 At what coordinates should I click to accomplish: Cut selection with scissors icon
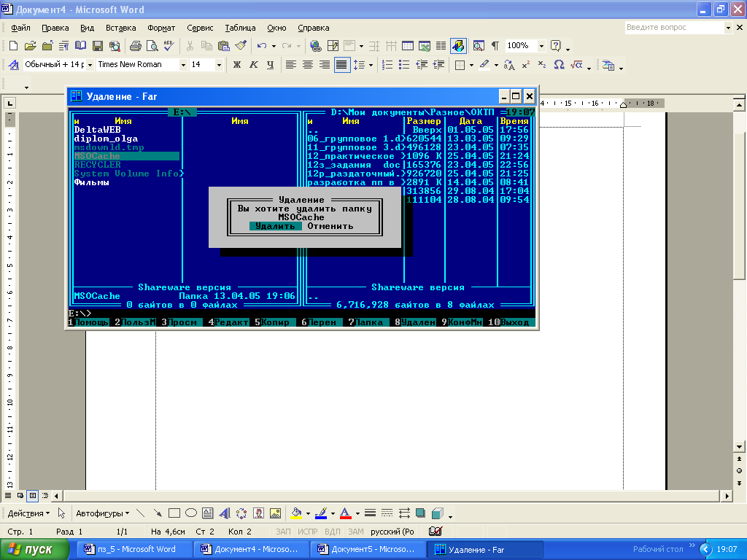(190, 46)
